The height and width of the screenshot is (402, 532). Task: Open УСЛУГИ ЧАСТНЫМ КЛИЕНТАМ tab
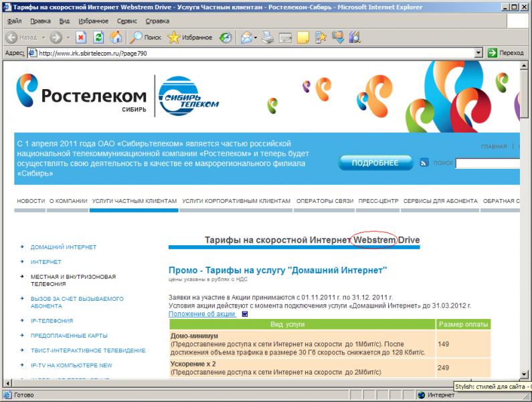135,201
